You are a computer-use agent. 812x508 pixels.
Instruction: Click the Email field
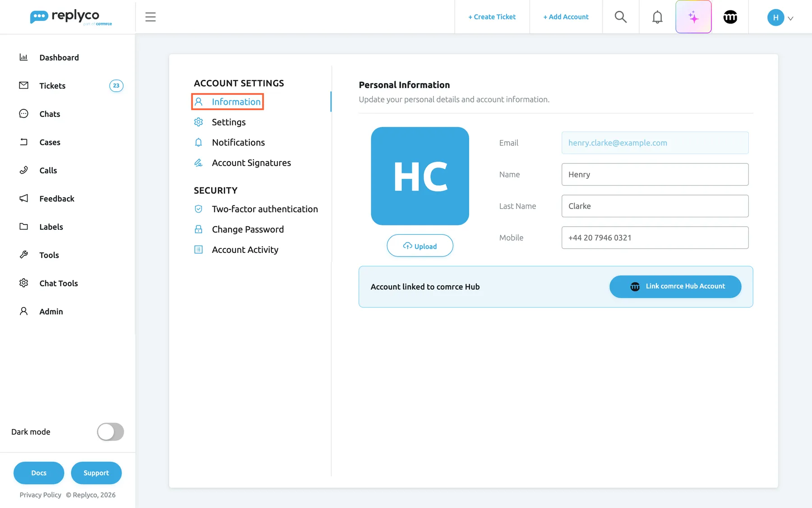pos(655,143)
